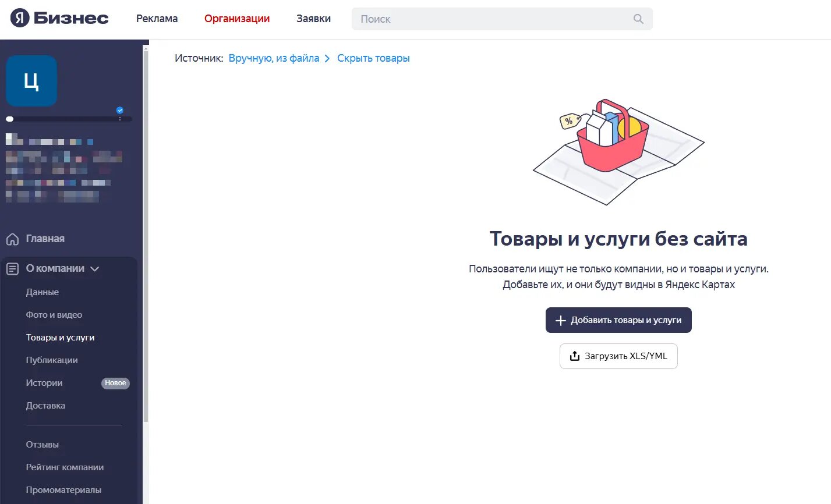The width and height of the screenshot is (831, 504).
Task: Go to Главная in the sidebar
Action: click(45, 239)
